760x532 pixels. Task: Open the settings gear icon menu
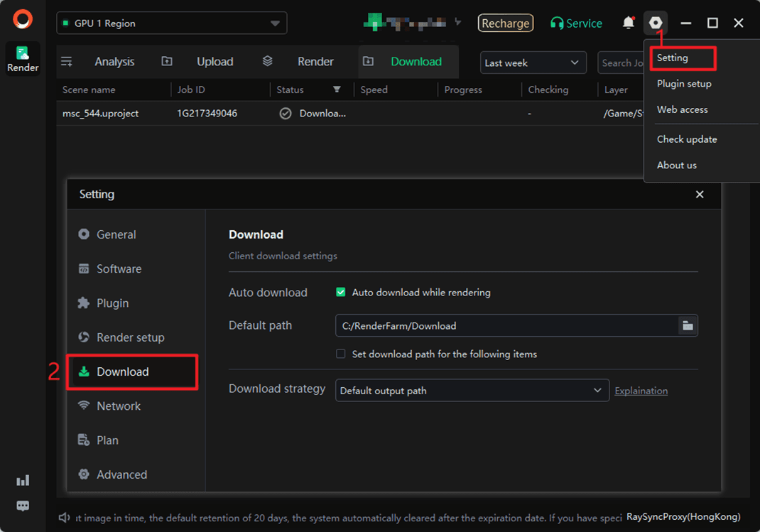pos(655,23)
